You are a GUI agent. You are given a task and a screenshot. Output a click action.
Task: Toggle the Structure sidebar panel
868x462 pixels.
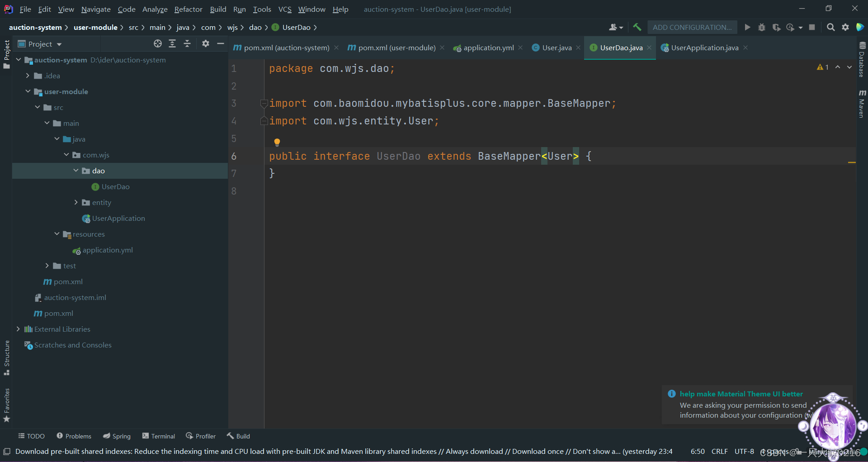tap(7, 359)
